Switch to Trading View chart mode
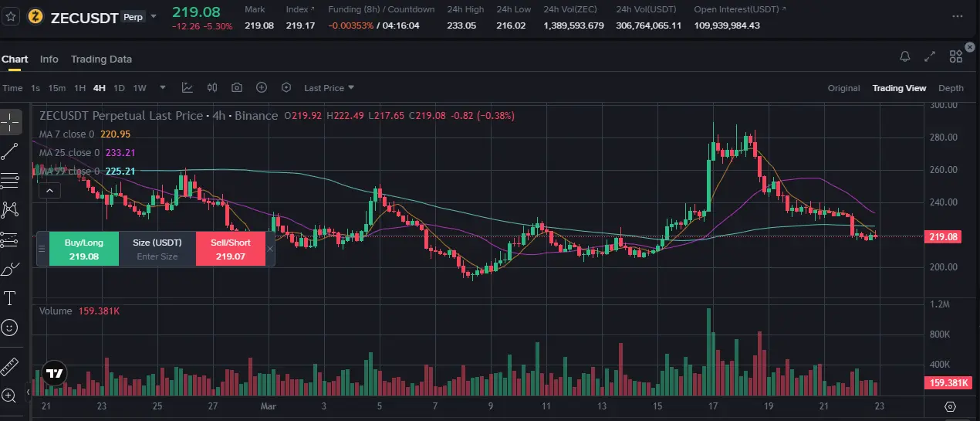Screen dimensions: 980x421 (x=899, y=88)
